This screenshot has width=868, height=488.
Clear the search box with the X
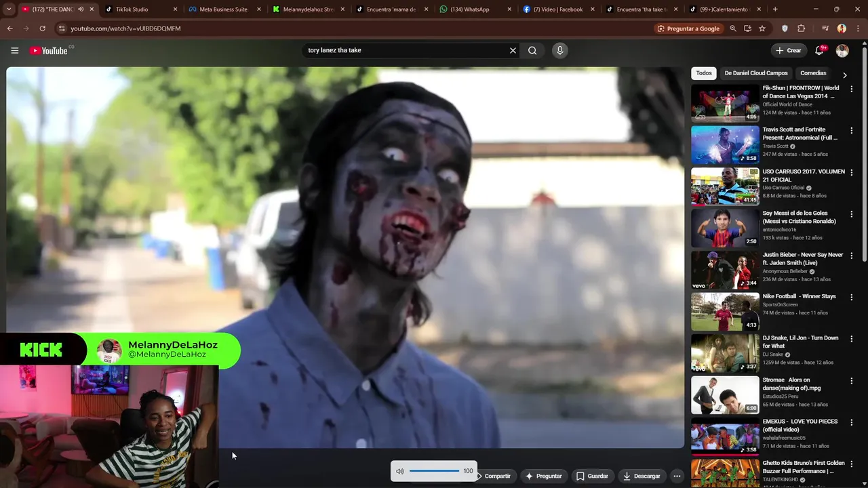tap(513, 50)
